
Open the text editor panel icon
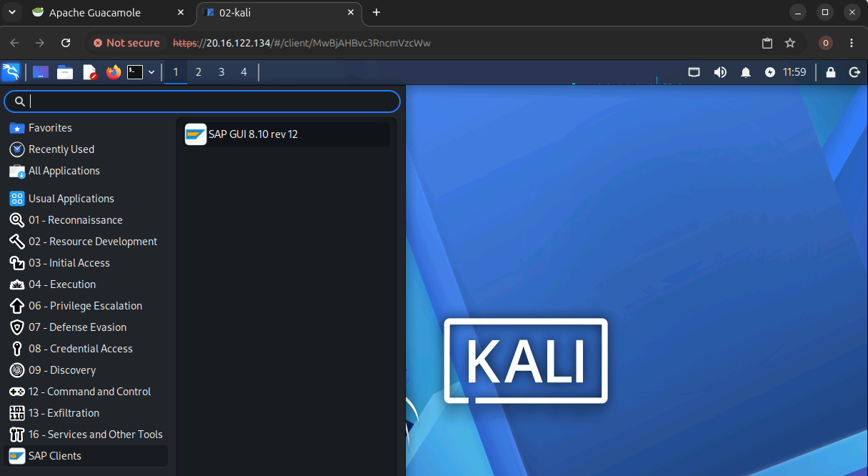pyautogui.click(x=90, y=72)
